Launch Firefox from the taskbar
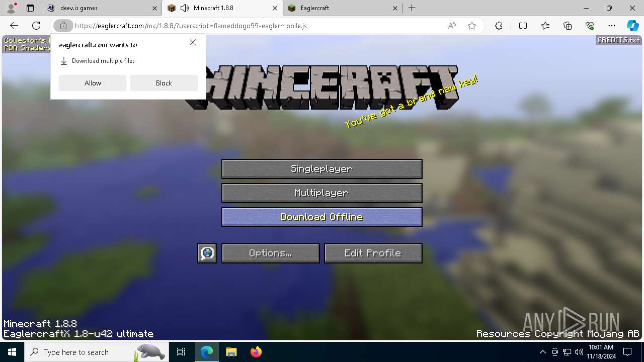Image resolution: width=644 pixels, height=362 pixels. [x=256, y=352]
